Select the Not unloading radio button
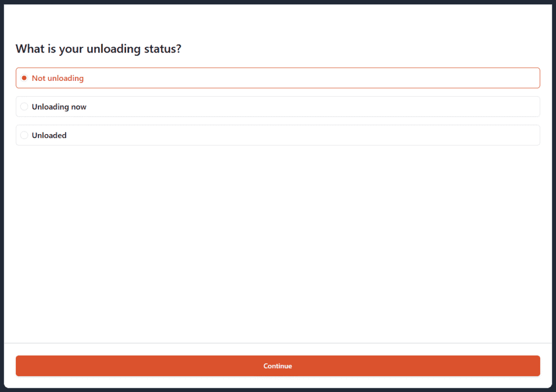 point(24,78)
